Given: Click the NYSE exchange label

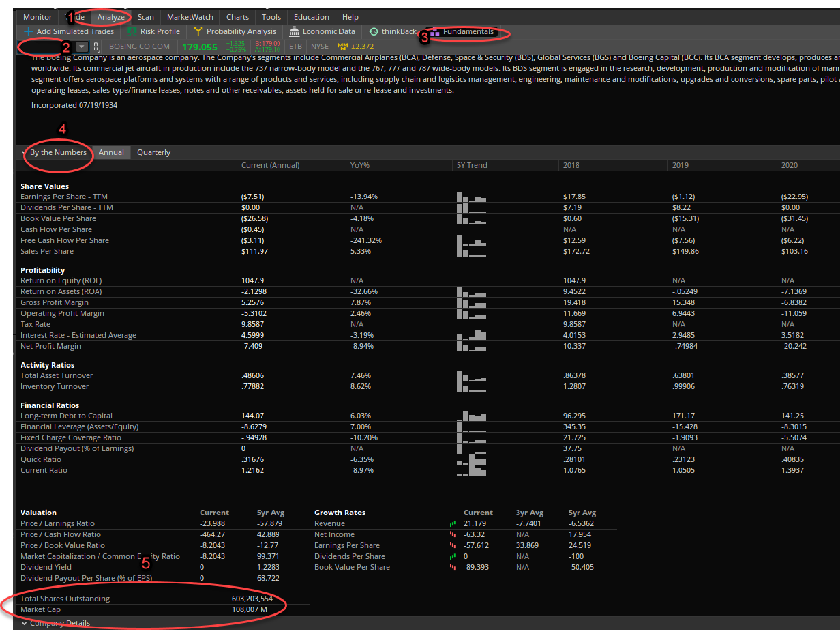Looking at the screenshot, I should click(x=319, y=46).
